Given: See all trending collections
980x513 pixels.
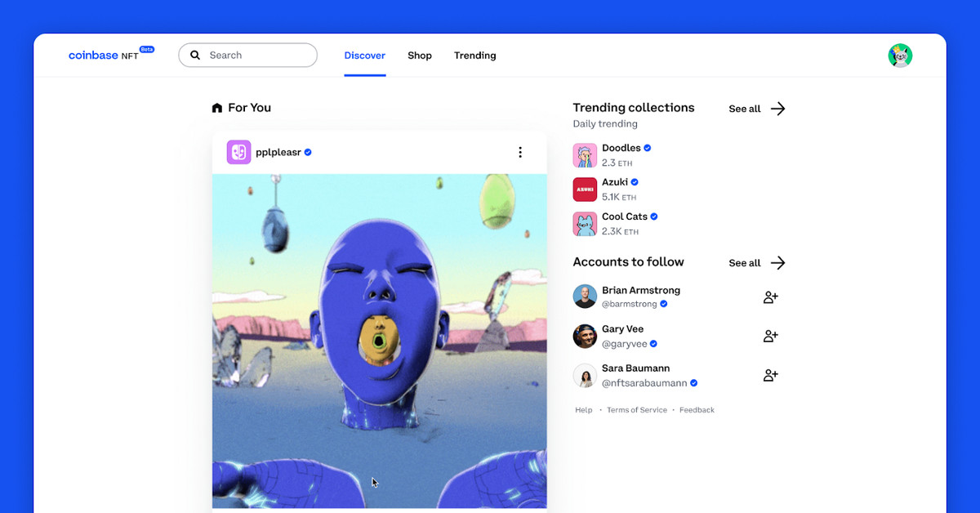Looking at the screenshot, I should click(x=745, y=109).
